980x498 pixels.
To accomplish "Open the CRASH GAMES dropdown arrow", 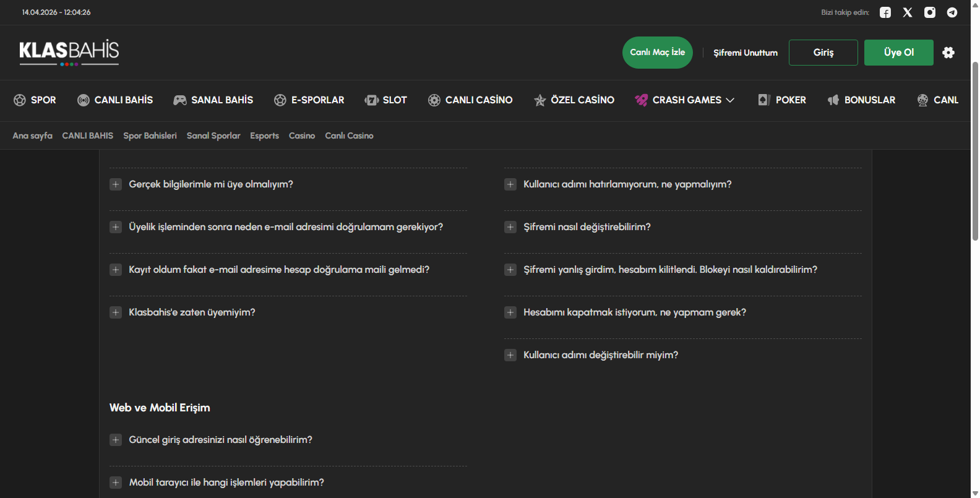I will (x=730, y=100).
